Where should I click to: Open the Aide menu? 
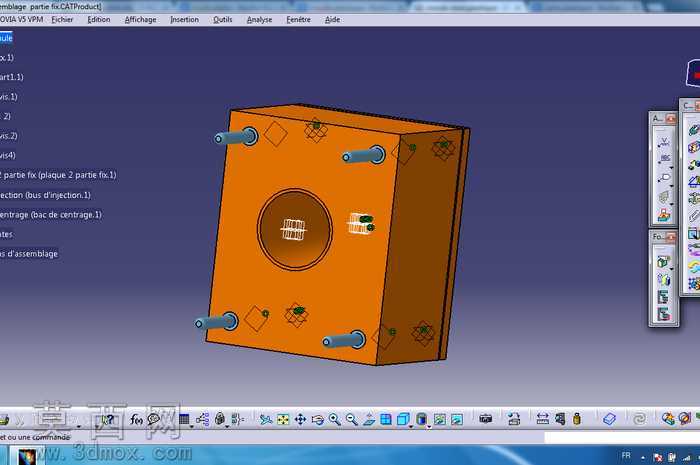(x=332, y=20)
